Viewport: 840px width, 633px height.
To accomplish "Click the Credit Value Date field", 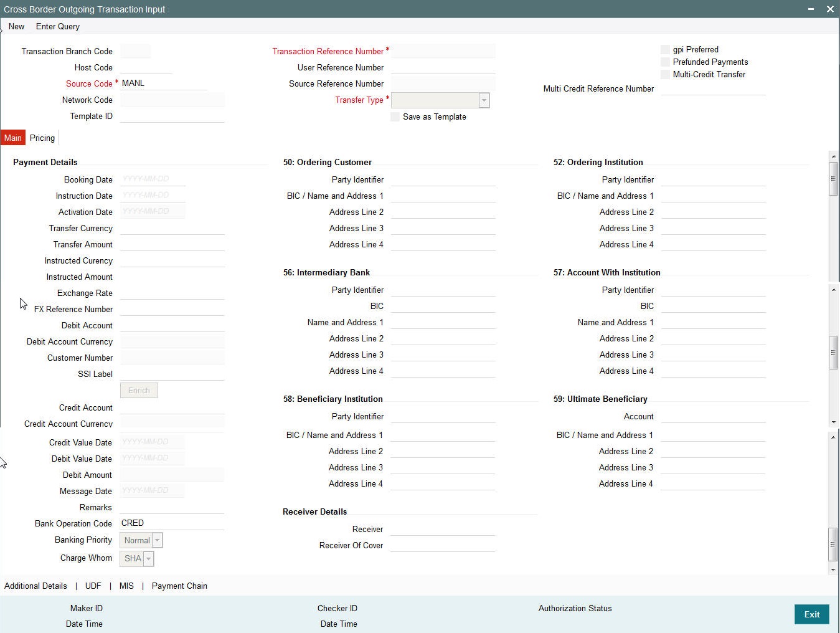I will coord(153,442).
